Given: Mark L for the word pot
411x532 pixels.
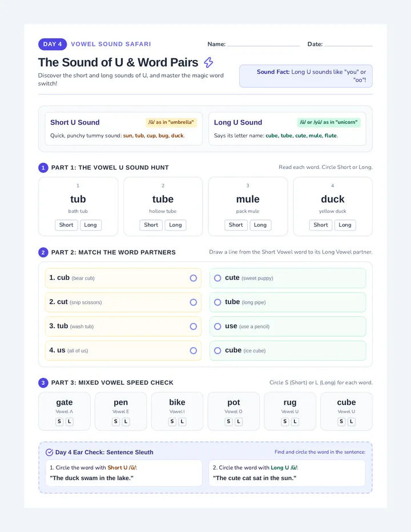Looking at the screenshot, I should click(239, 422).
